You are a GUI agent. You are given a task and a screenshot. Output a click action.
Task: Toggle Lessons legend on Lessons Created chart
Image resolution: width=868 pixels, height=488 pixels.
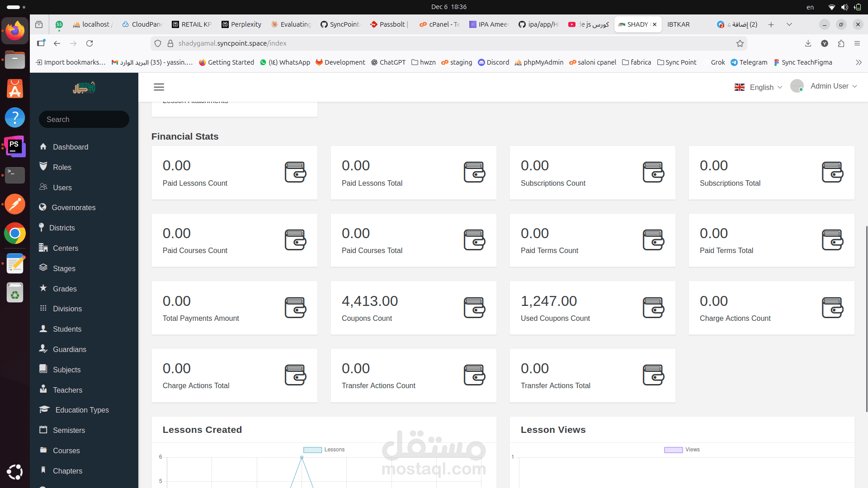[x=324, y=450]
